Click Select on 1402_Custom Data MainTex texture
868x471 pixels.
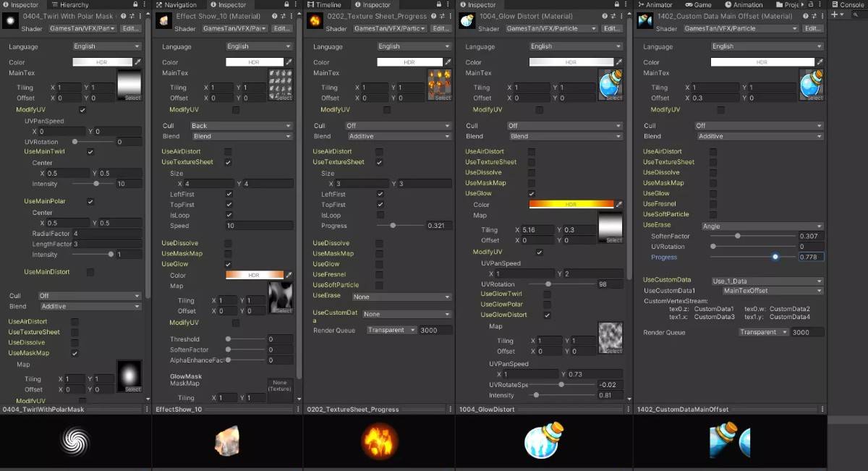pyautogui.click(x=815, y=98)
